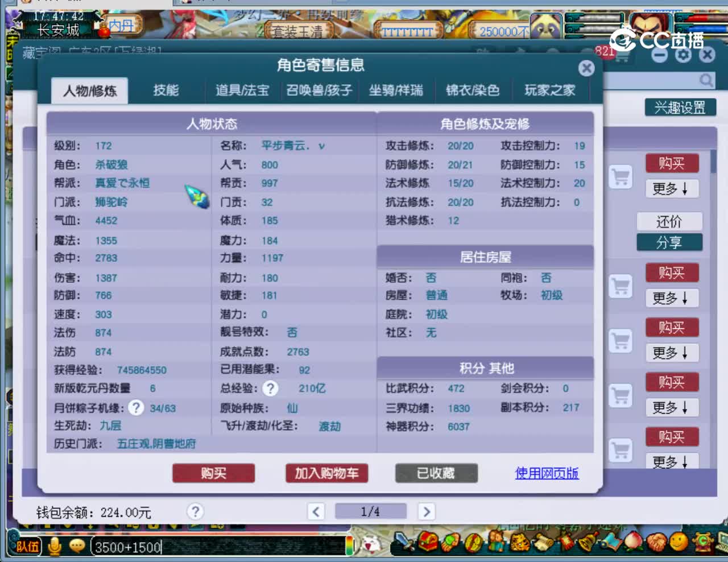Click the 钱包余额 224.00元 text

point(94,513)
